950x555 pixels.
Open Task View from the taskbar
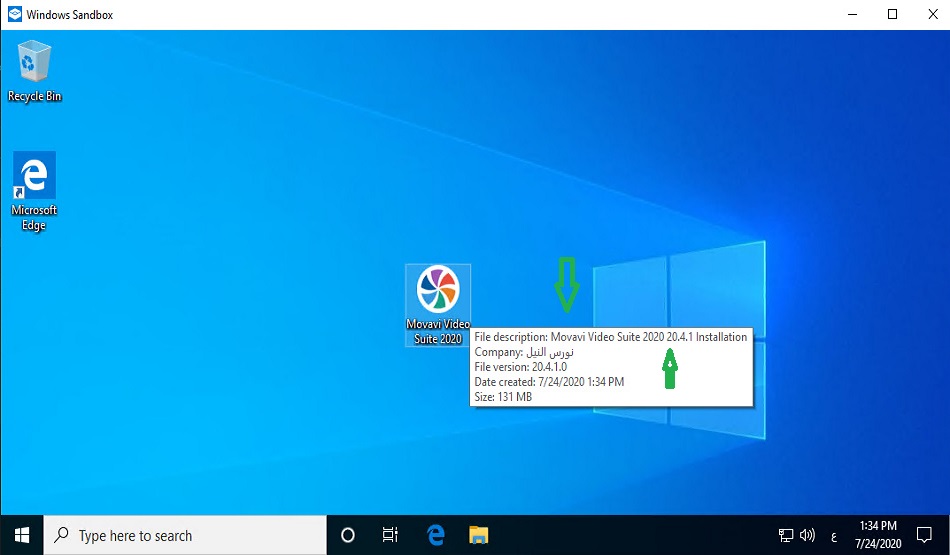point(391,535)
